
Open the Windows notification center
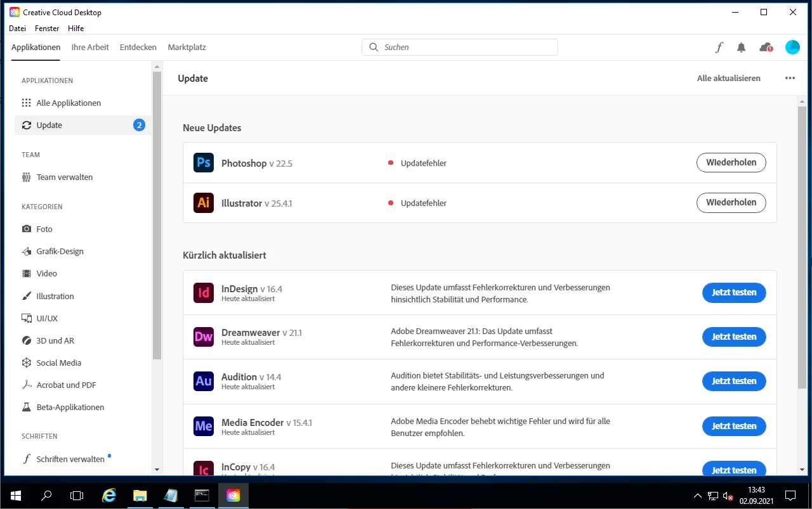click(x=790, y=496)
